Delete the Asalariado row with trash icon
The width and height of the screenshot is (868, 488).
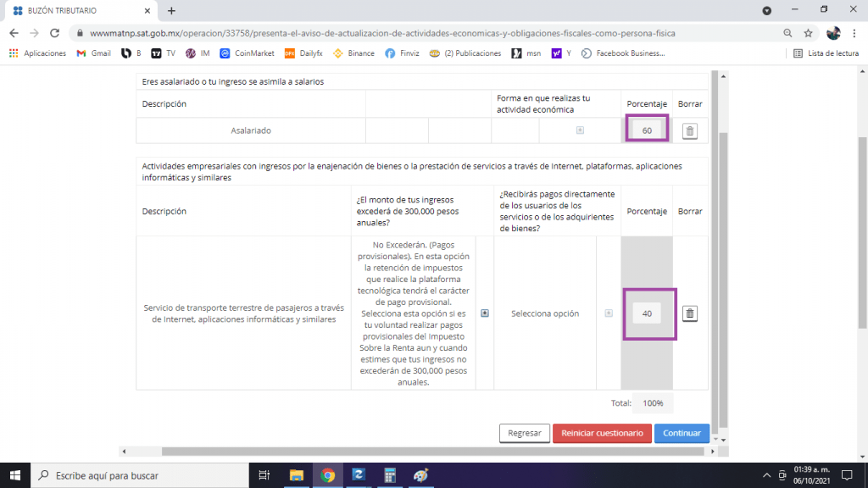click(x=690, y=131)
